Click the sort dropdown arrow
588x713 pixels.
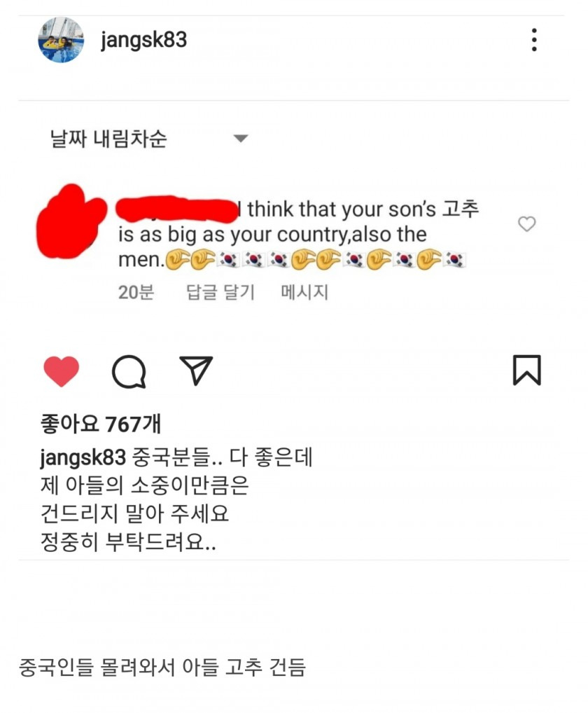[240, 138]
